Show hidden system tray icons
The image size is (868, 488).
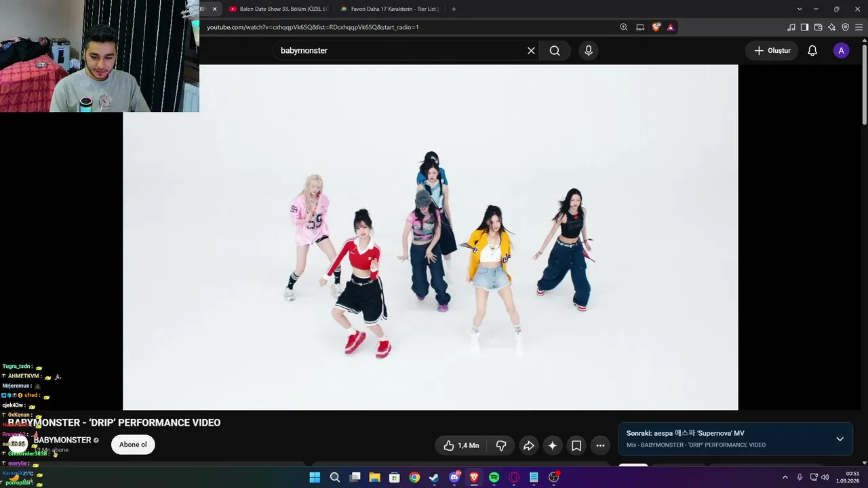tap(785, 477)
